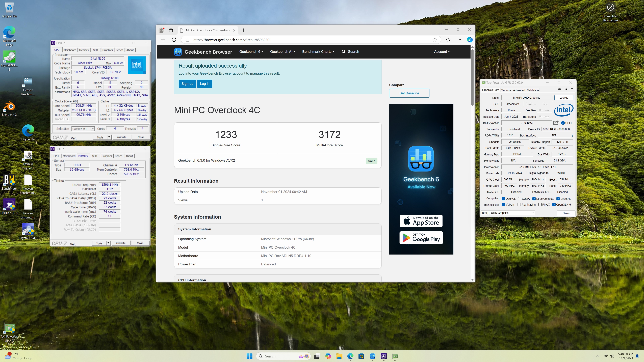Expand the Benchmark Charts dropdown
The height and width of the screenshot is (362, 644).
318,52
